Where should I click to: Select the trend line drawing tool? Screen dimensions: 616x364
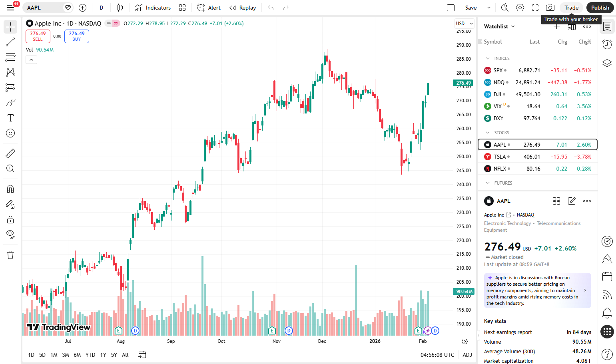pyautogui.click(x=10, y=42)
